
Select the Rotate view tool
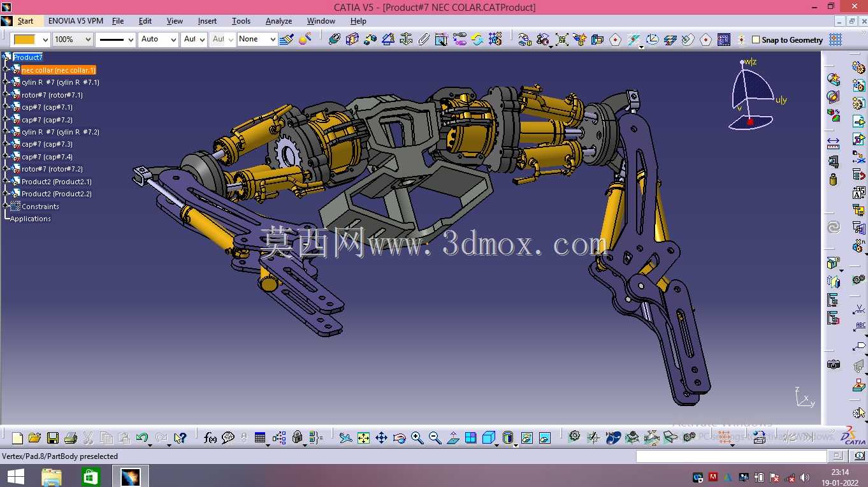(x=400, y=438)
